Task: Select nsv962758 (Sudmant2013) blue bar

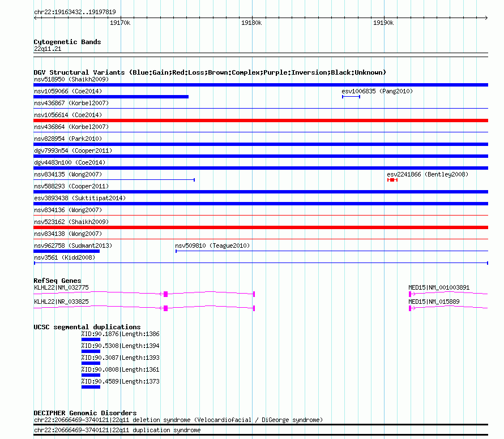Action: (x=66, y=251)
